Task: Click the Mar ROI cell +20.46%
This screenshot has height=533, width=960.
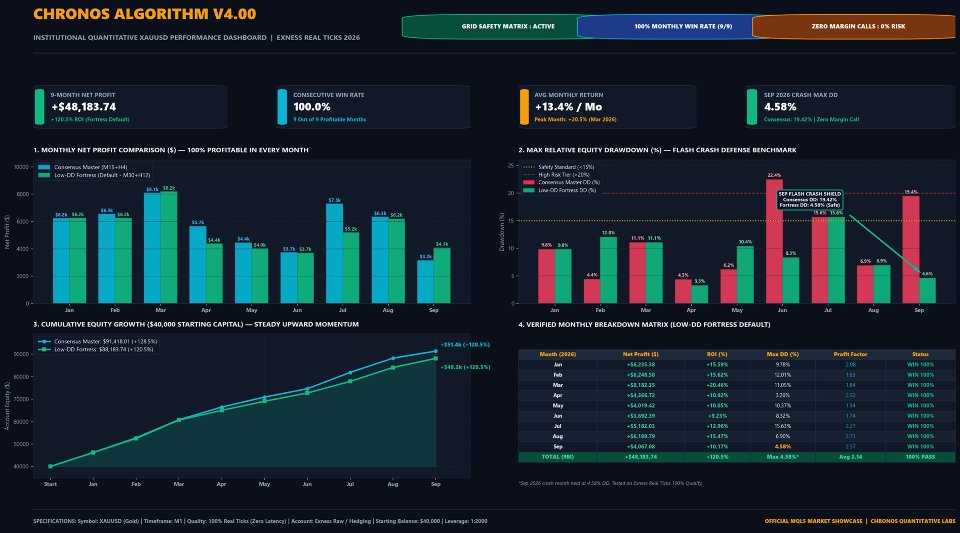Action: (x=717, y=385)
